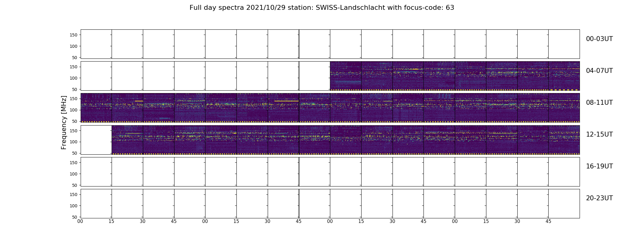The height and width of the screenshot is (245, 644).
Task: Click the empty 16-19UT spectrum panel
Action: (x=330, y=172)
